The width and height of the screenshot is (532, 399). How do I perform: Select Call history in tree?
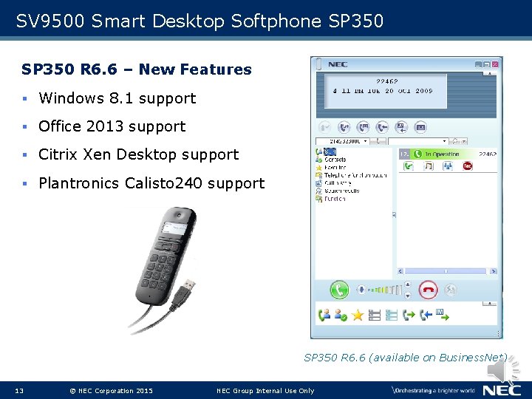[x=333, y=183]
